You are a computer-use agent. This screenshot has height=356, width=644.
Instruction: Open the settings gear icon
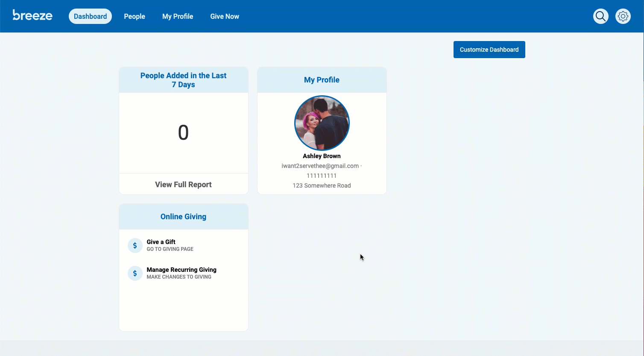[x=623, y=16]
